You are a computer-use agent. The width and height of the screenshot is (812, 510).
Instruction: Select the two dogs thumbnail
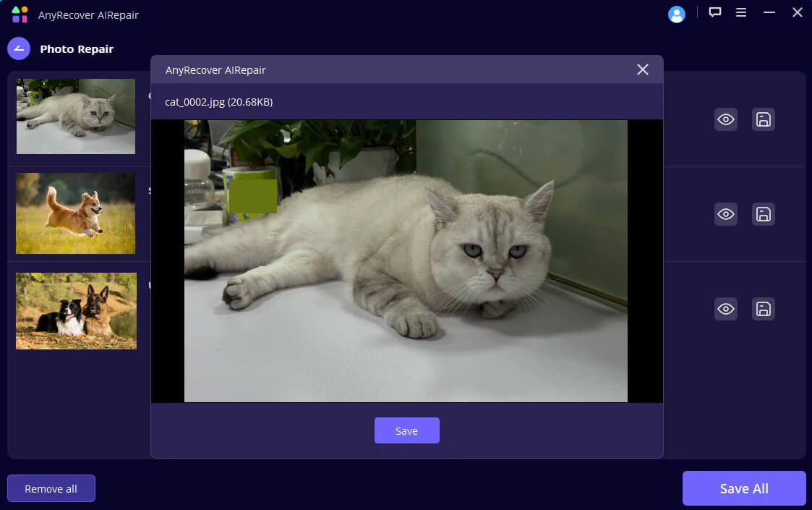(x=76, y=310)
